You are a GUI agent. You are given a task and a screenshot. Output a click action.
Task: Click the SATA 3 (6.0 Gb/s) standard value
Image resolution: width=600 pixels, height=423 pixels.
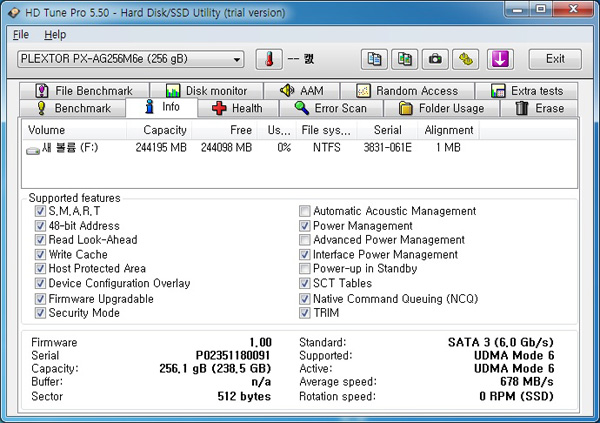tap(501, 342)
